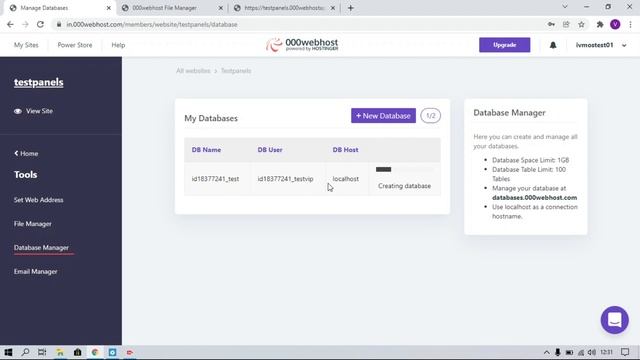Sort by DB User column header
The height and width of the screenshot is (360, 640).
coord(270,150)
